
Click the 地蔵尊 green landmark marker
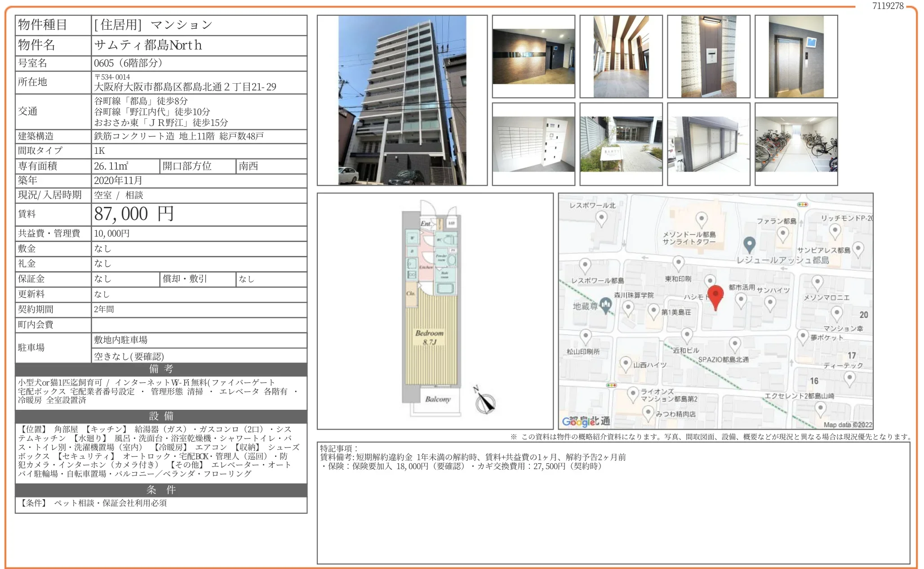(x=606, y=305)
